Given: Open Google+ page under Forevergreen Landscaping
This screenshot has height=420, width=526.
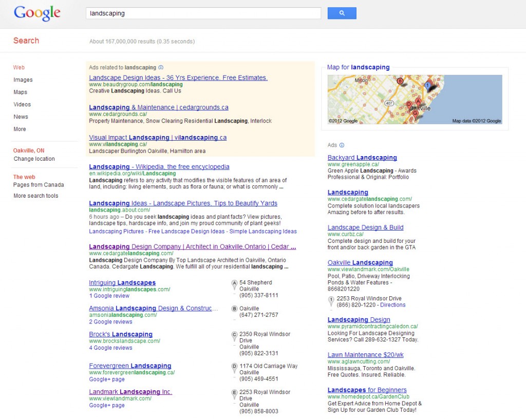Looking at the screenshot, I should click(107, 379).
